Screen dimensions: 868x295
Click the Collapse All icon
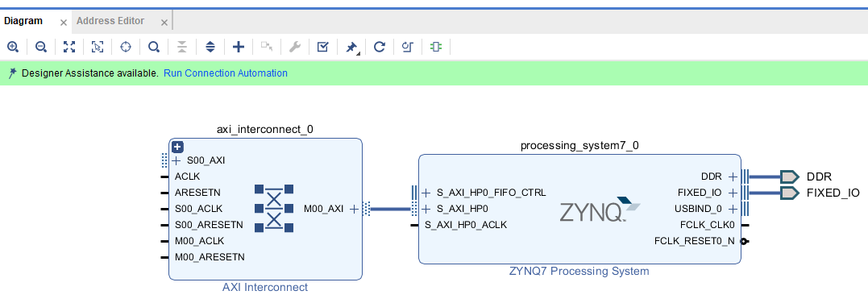(x=182, y=47)
